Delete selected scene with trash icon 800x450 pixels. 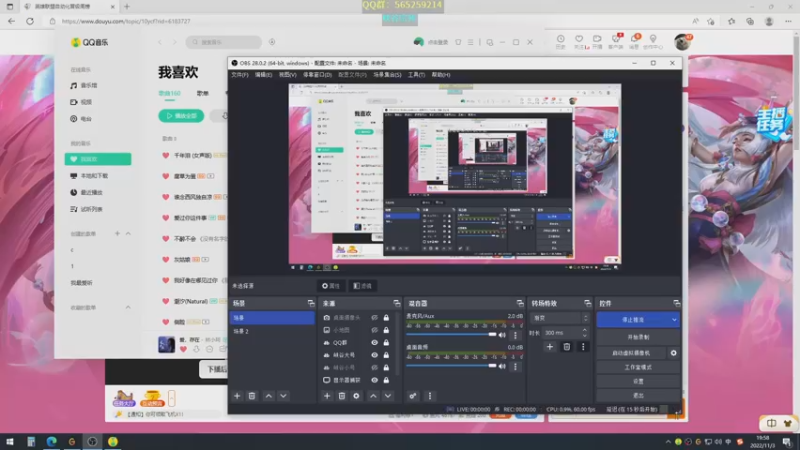[252, 396]
